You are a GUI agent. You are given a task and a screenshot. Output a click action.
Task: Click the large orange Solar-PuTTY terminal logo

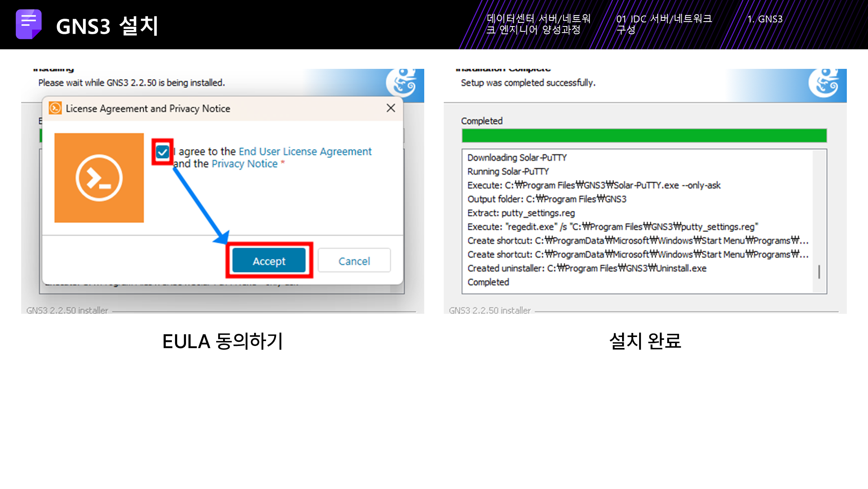99,178
